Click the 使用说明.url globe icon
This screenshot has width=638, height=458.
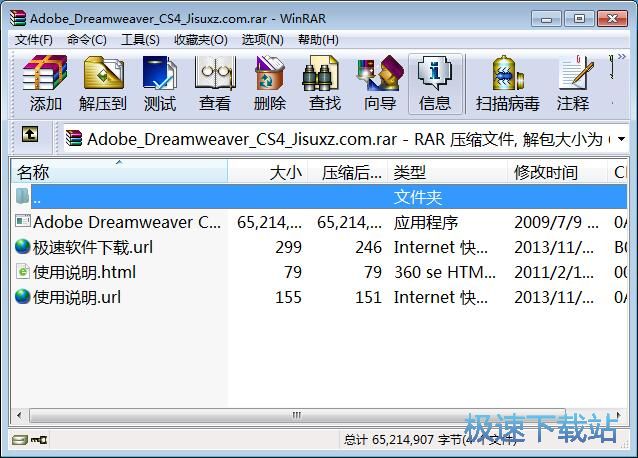(23, 297)
